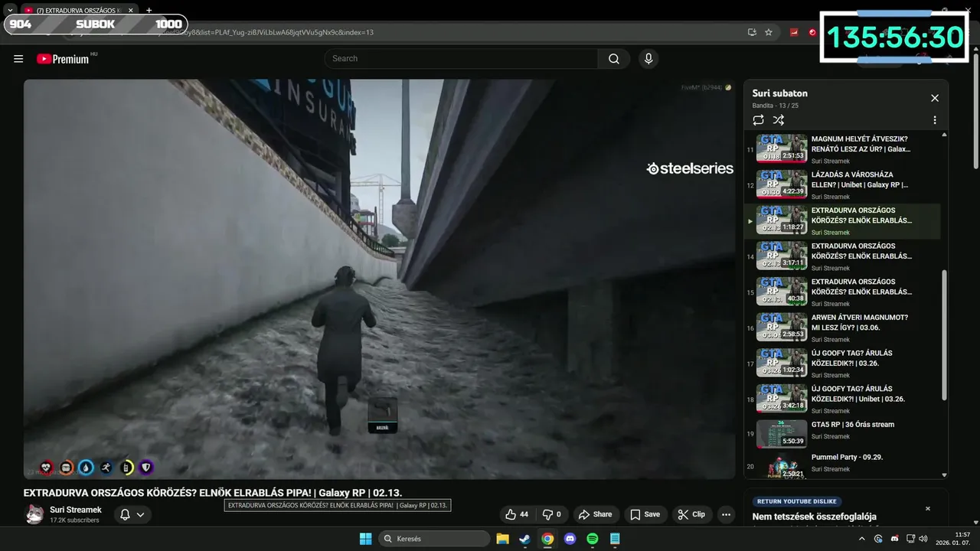
Task: Like the video with thumbs up
Action: click(x=516, y=514)
